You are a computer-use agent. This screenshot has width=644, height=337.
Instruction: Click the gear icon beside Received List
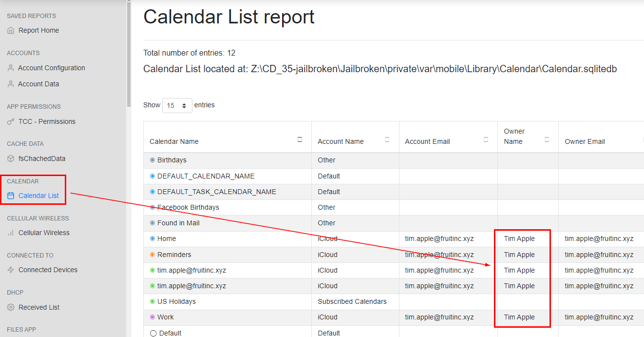pyautogui.click(x=11, y=308)
